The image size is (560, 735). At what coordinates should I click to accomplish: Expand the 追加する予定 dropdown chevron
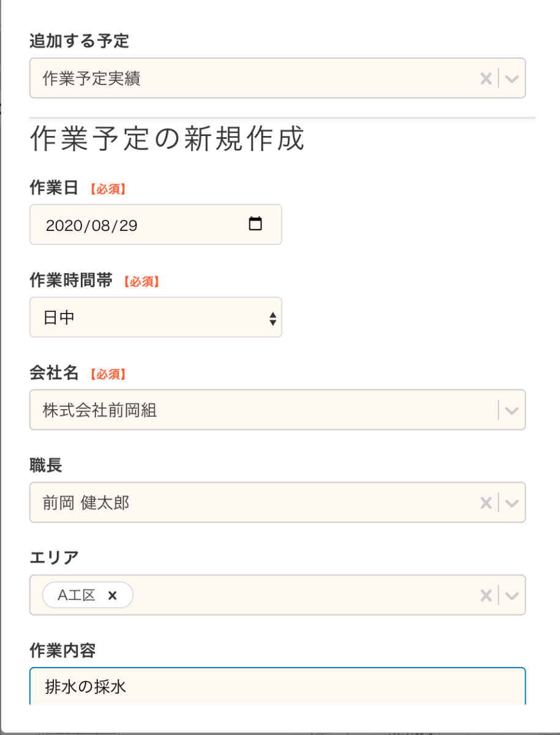pos(512,78)
